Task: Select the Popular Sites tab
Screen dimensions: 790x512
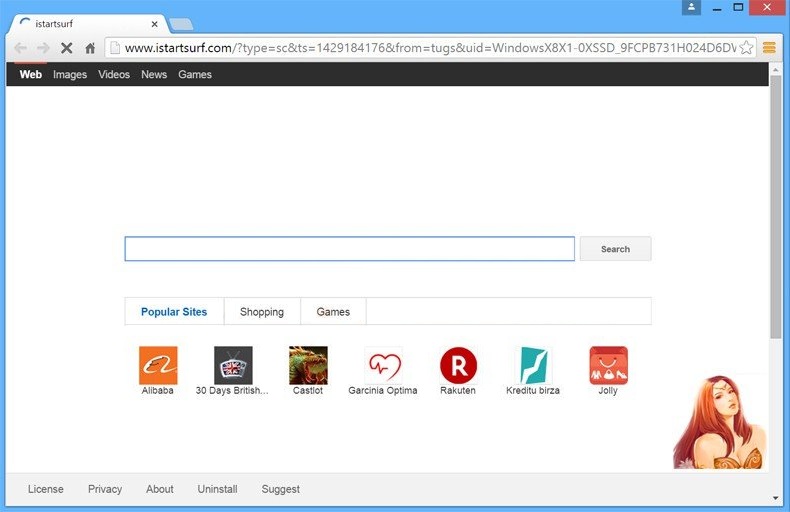Action: [174, 311]
